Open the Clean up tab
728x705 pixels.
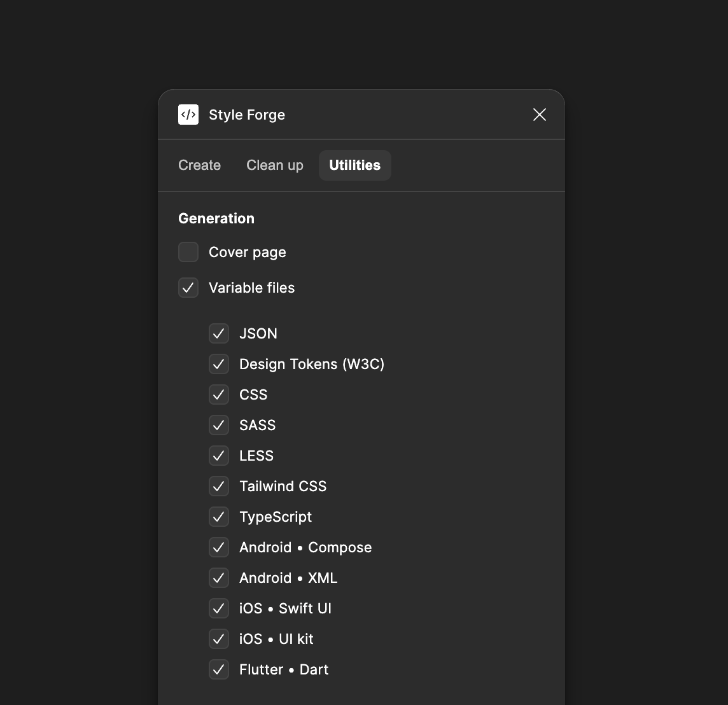click(275, 165)
